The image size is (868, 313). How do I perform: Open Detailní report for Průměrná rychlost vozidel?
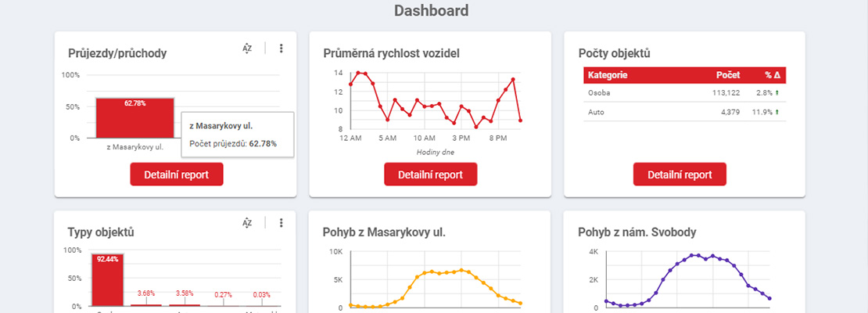(430, 174)
